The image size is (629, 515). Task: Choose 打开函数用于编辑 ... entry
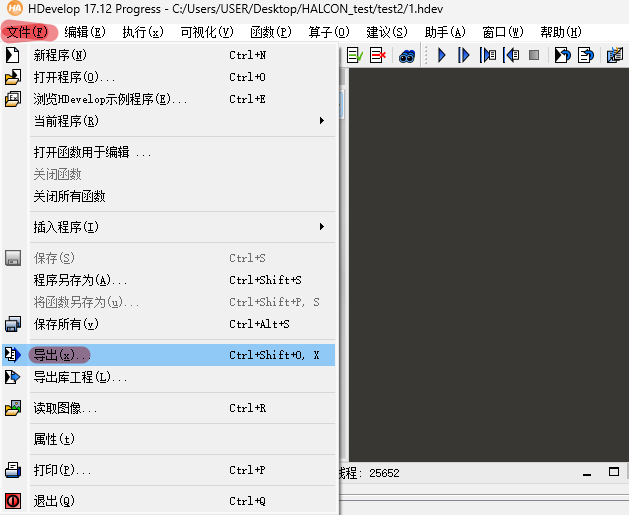point(168,152)
